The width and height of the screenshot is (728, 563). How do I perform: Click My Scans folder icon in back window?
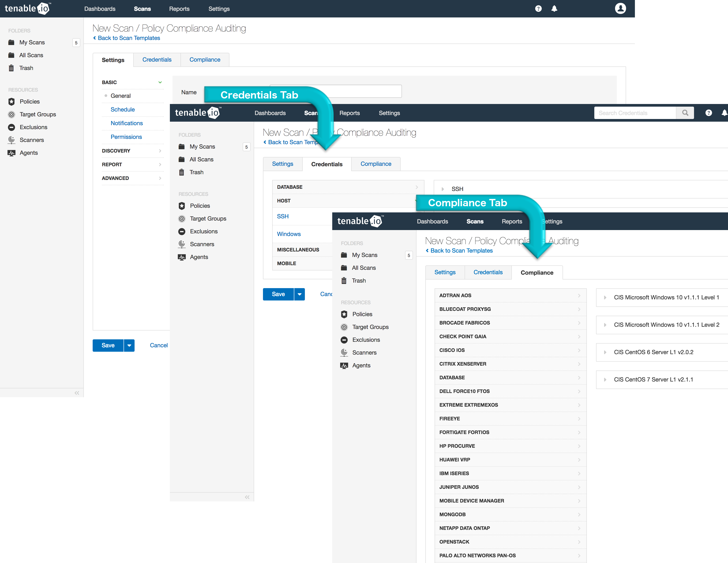(x=11, y=42)
